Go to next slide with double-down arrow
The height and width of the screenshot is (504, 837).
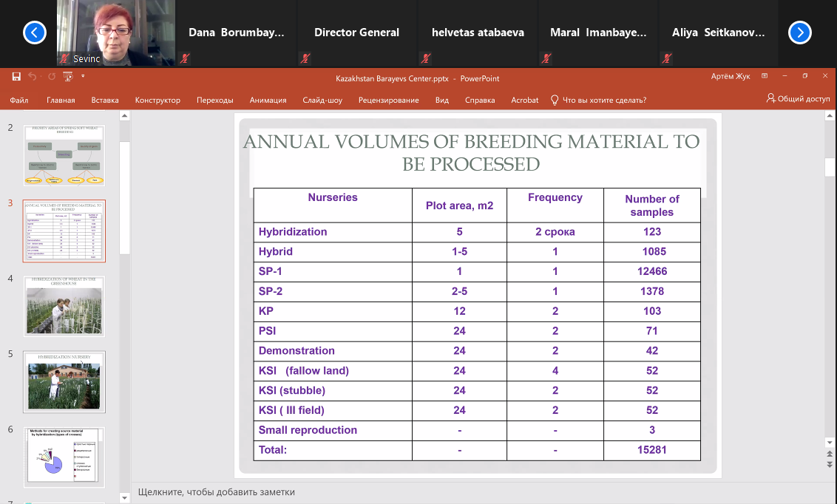[830, 465]
